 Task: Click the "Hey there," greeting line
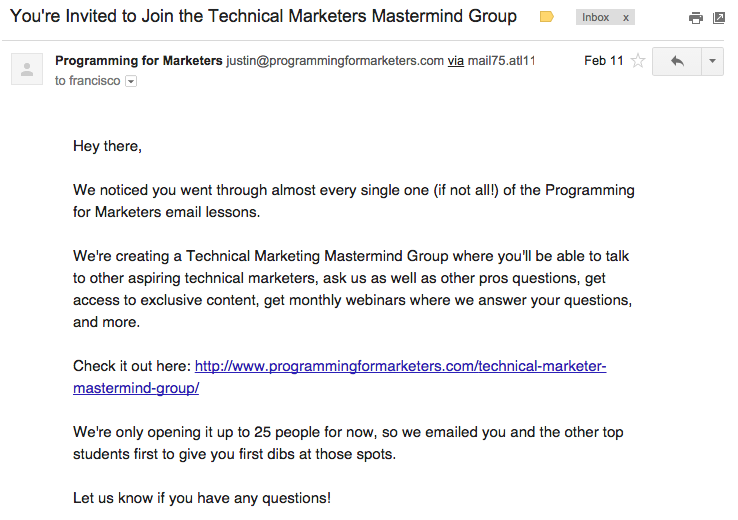click(x=107, y=146)
